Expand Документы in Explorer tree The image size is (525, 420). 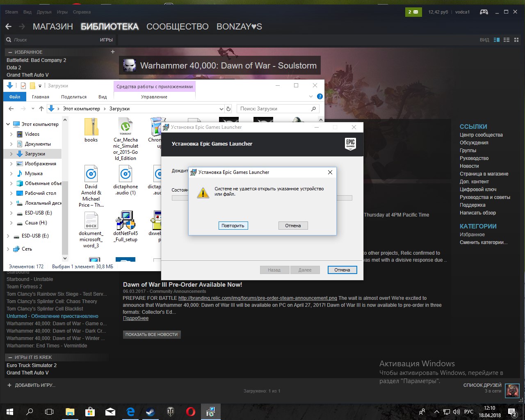11,144
